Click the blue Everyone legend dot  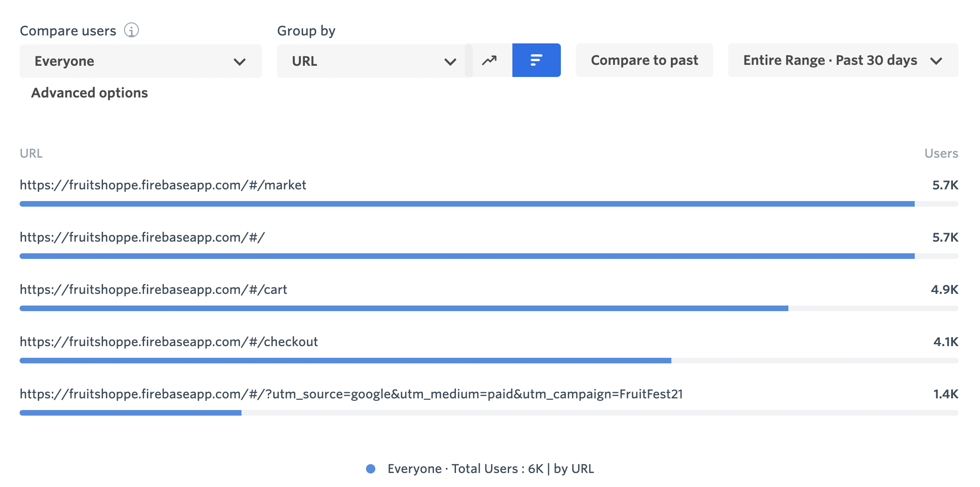click(x=371, y=469)
